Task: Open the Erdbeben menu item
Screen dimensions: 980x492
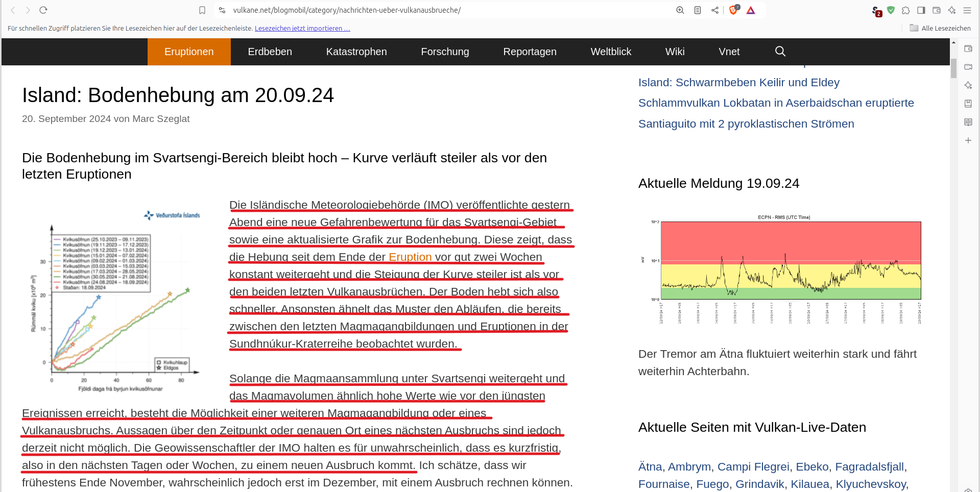Action: 270,52
